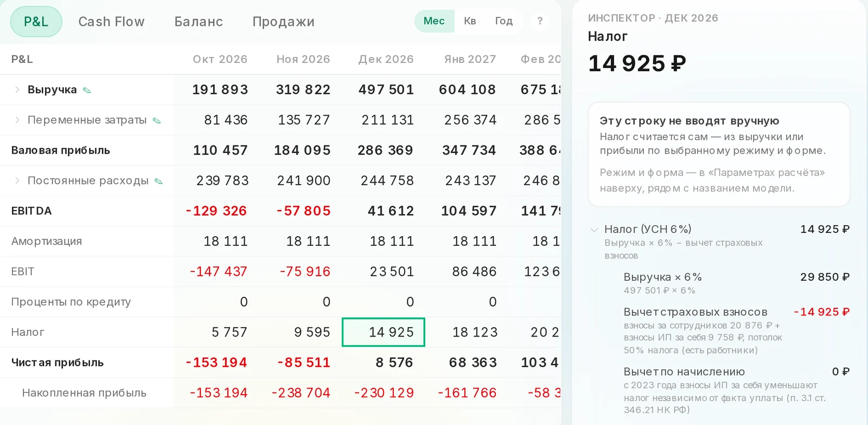Switch to the Cash Flow tab
868x425 pixels.
click(111, 22)
